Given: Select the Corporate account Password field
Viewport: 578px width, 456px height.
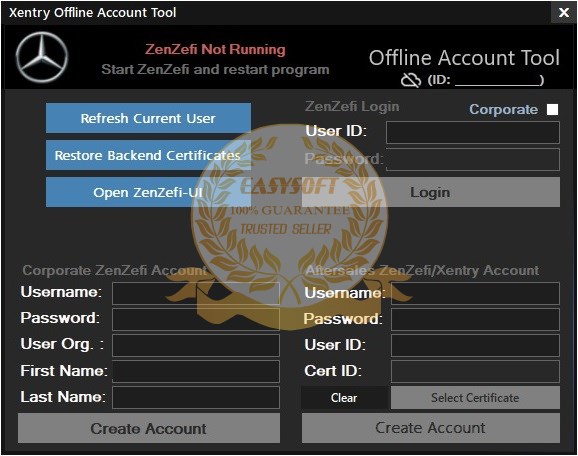Looking at the screenshot, I should point(196,319).
